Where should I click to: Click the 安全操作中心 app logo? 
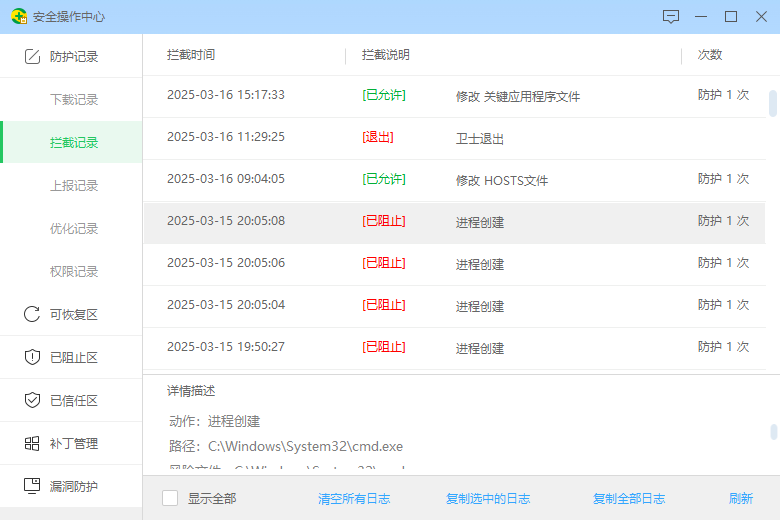point(18,17)
